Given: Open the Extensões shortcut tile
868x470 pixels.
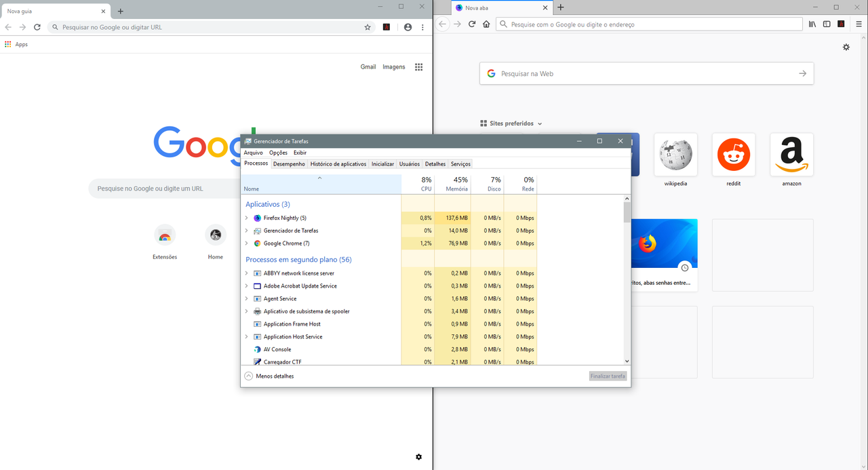Looking at the screenshot, I should coord(165,242).
